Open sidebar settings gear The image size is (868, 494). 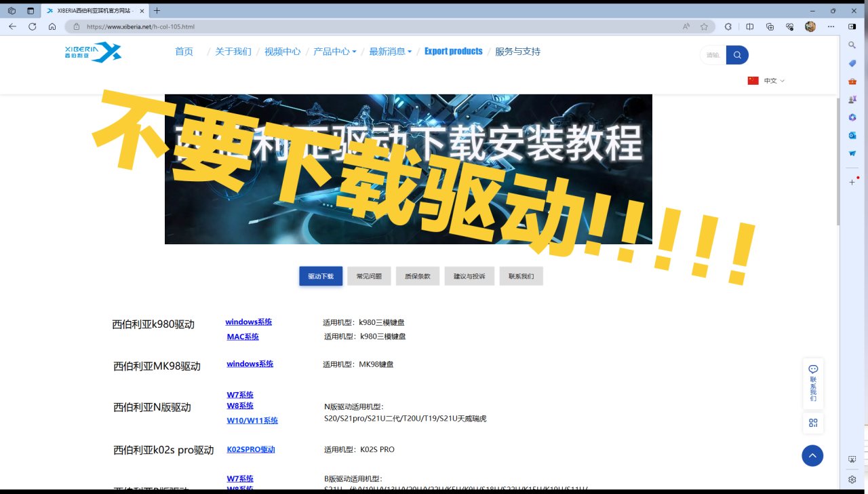coord(852,479)
